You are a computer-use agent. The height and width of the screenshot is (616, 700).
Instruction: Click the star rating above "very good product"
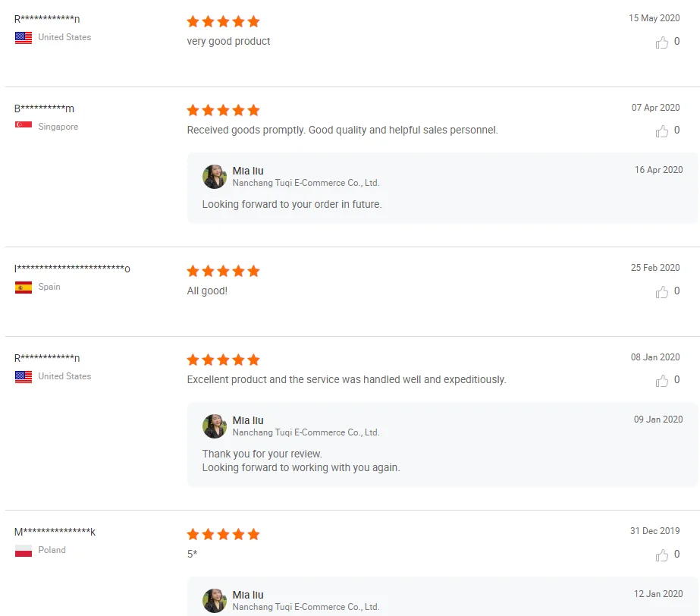click(x=223, y=21)
